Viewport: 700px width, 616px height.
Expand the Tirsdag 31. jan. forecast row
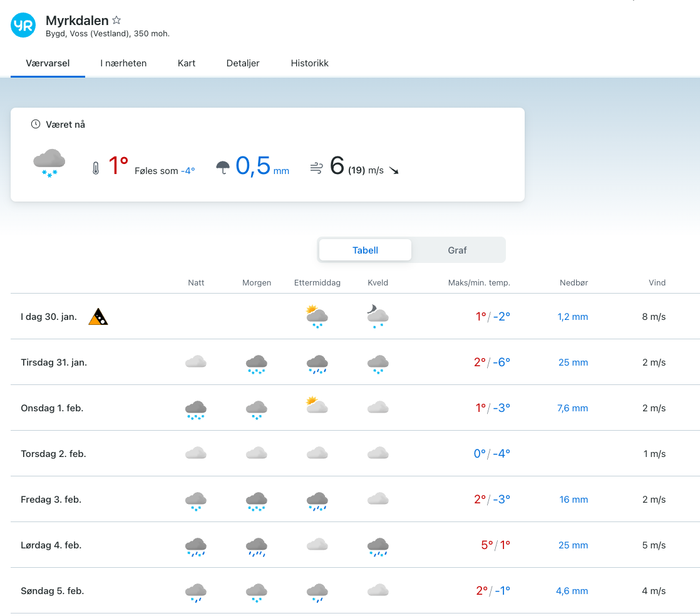tap(54, 362)
